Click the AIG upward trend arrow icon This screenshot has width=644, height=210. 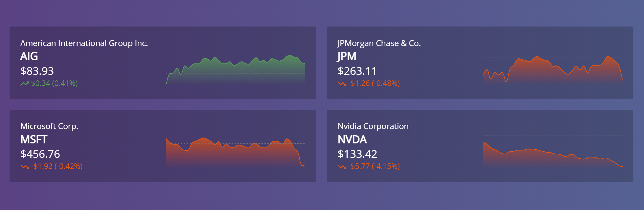(x=25, y=84)
